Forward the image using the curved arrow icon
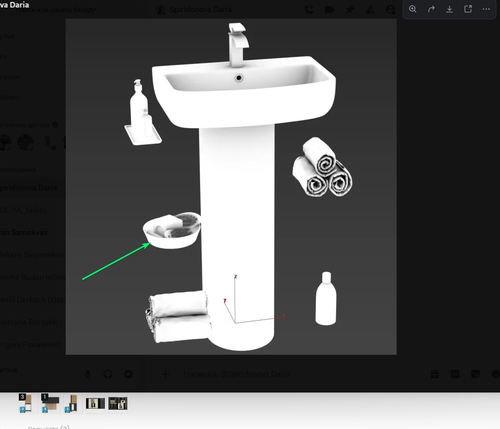The width and height of the screenshot is (500, 429). tap(431, 9)
